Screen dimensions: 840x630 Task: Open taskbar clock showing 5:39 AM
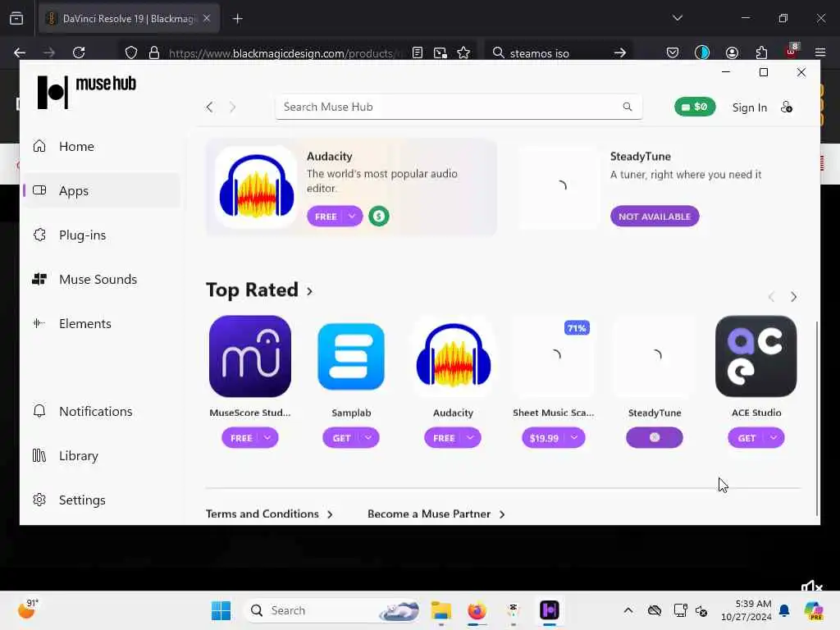tap(746, 610)
